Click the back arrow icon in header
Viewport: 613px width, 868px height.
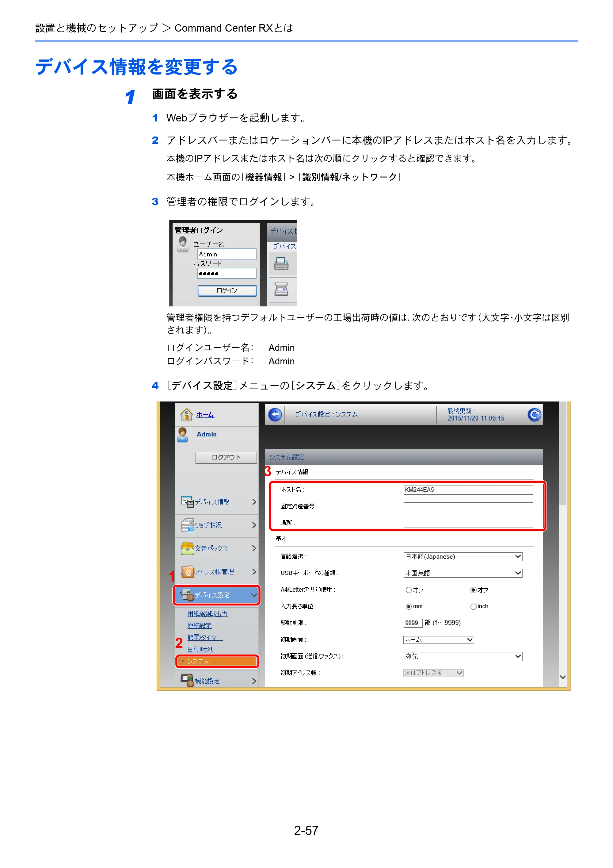pos(275,415)
